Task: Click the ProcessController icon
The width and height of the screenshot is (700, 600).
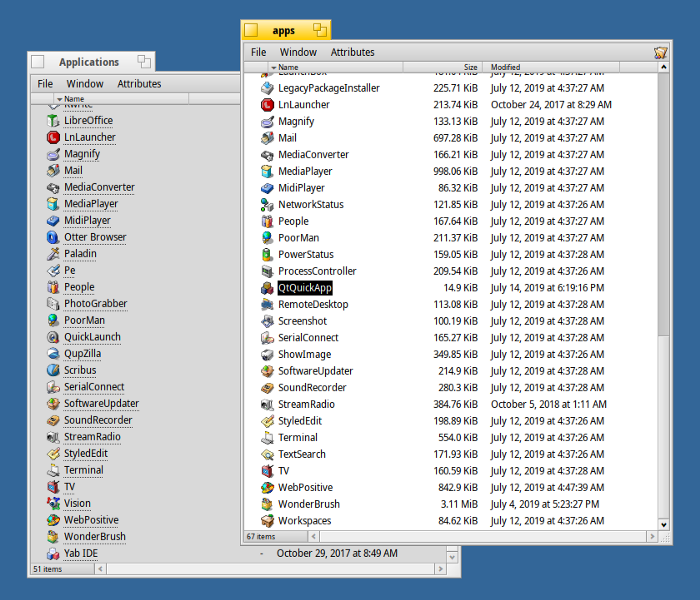Action: 267,271
